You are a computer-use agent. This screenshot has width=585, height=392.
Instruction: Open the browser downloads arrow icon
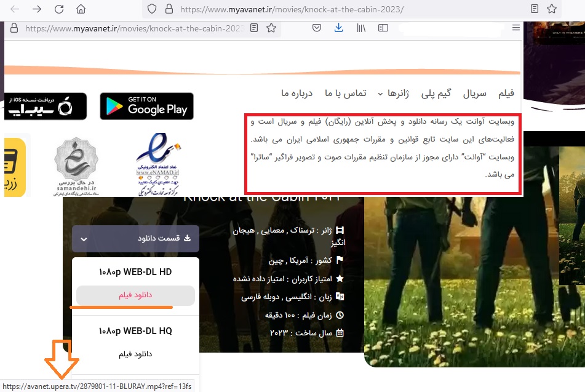point(339,28)
